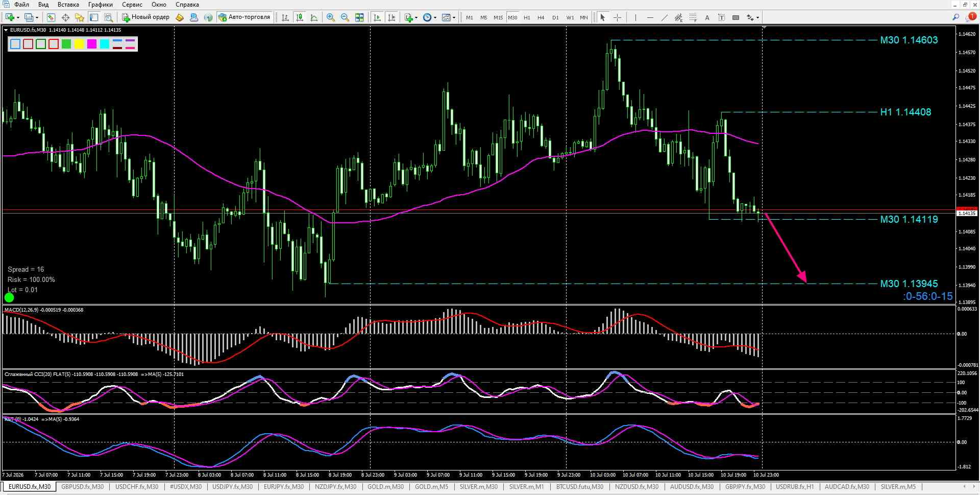This screenshot has height=495, width=980.
Task: Insert the Fibonacci retracement tool
Action: pyautogui.click(x=693, y=17)
